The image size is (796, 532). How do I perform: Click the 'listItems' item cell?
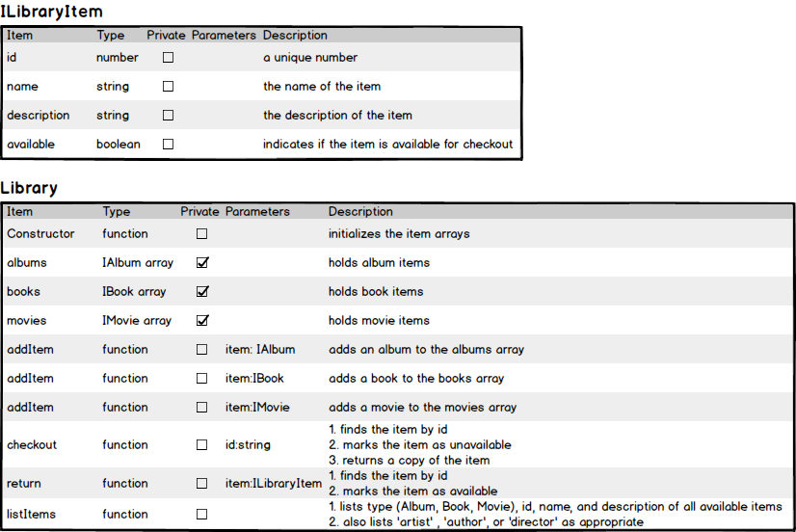coord(31,515)
